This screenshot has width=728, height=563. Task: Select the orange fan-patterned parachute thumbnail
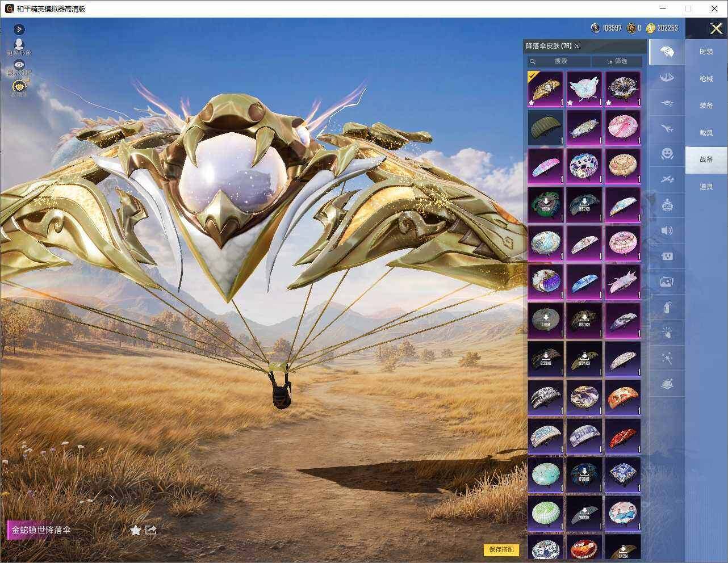[623, 398]
